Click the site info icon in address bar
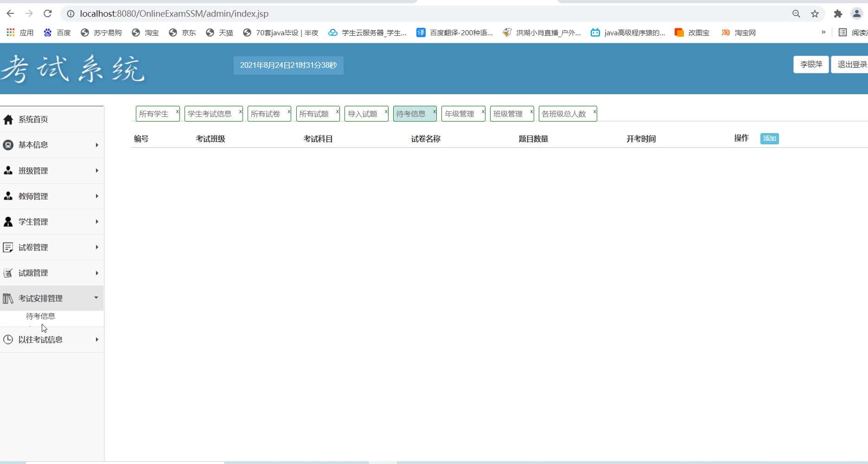The height and width of the screenshot is (464, 868). pos(71,14)
